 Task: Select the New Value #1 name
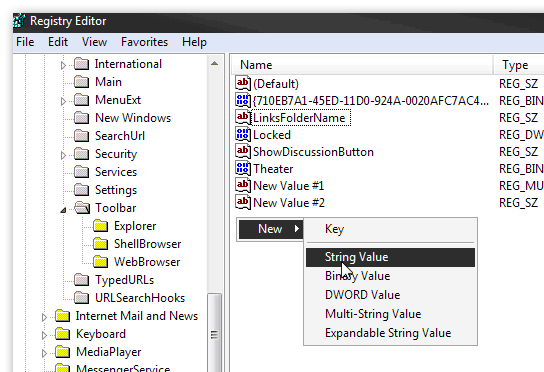click(x=288, y=186)
